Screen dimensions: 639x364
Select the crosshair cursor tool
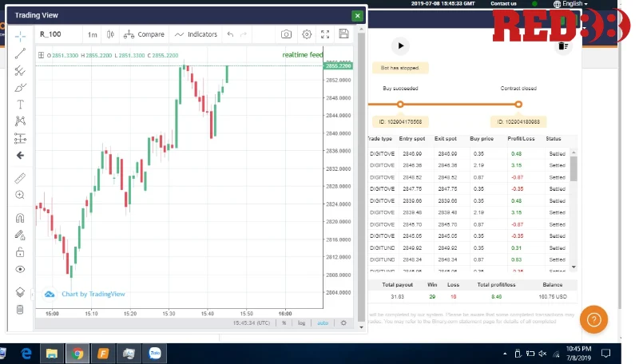coord(21,37)
